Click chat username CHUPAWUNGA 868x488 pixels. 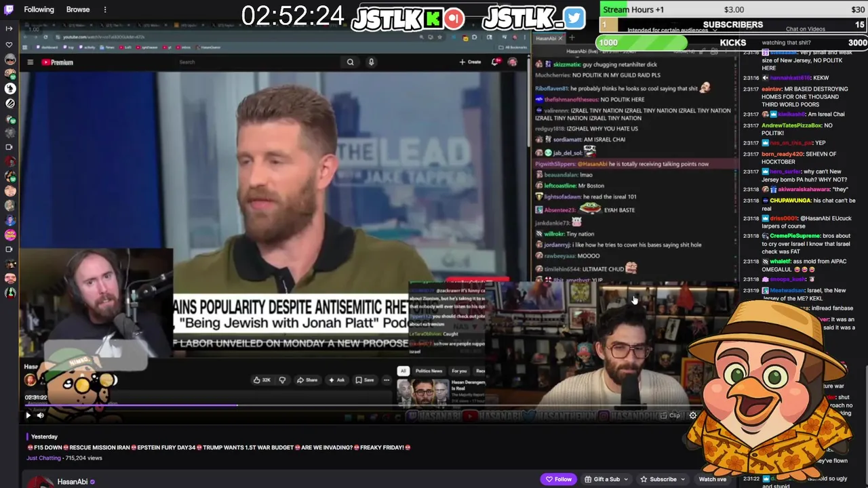pyautogui.click(x=790, y=201)
